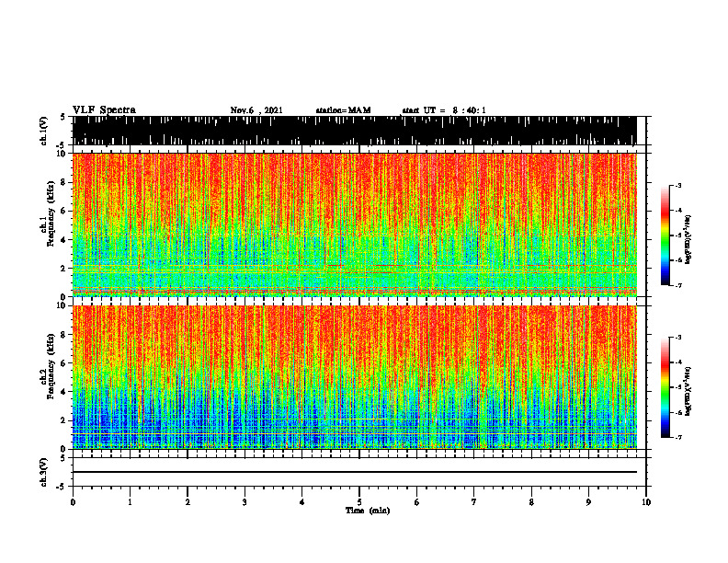Click the "Time (min)" axis label

(368, 511)
